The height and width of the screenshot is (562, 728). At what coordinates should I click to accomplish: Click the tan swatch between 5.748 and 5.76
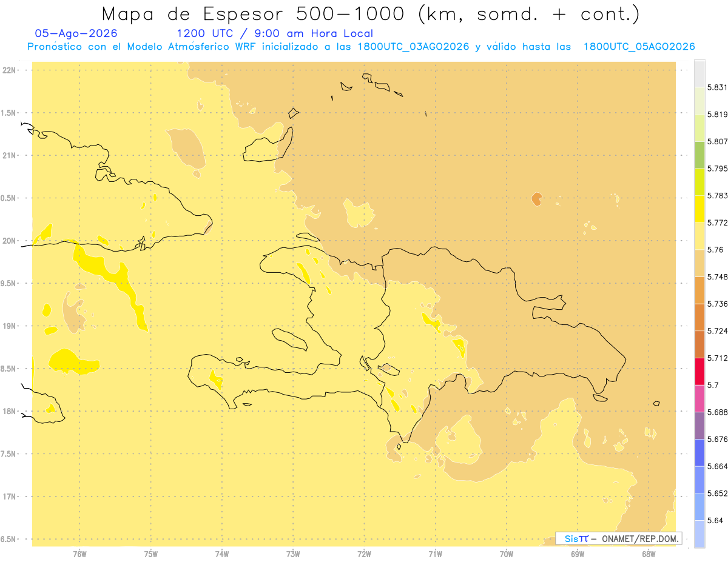tap(699, 263)
